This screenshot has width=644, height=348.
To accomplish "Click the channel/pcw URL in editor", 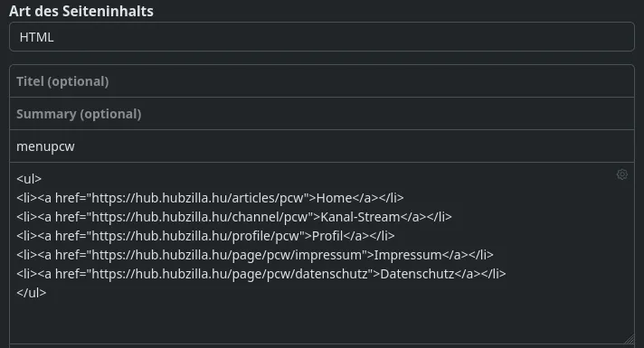I will pyautogui.click(x=202, y=217).
